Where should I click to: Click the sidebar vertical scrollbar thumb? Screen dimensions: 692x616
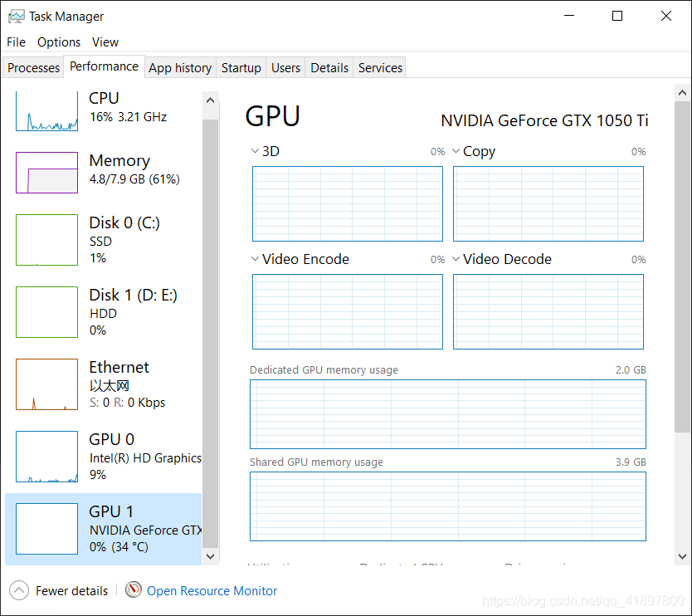point(211,335)
